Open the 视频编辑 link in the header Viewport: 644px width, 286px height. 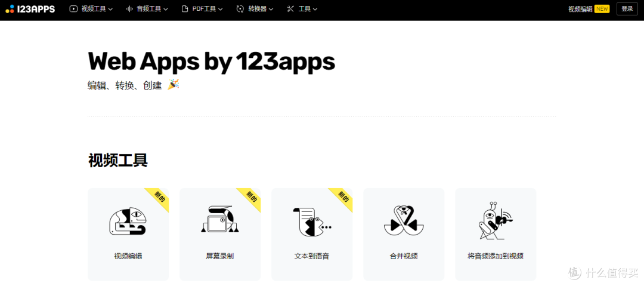coord(580,9)
